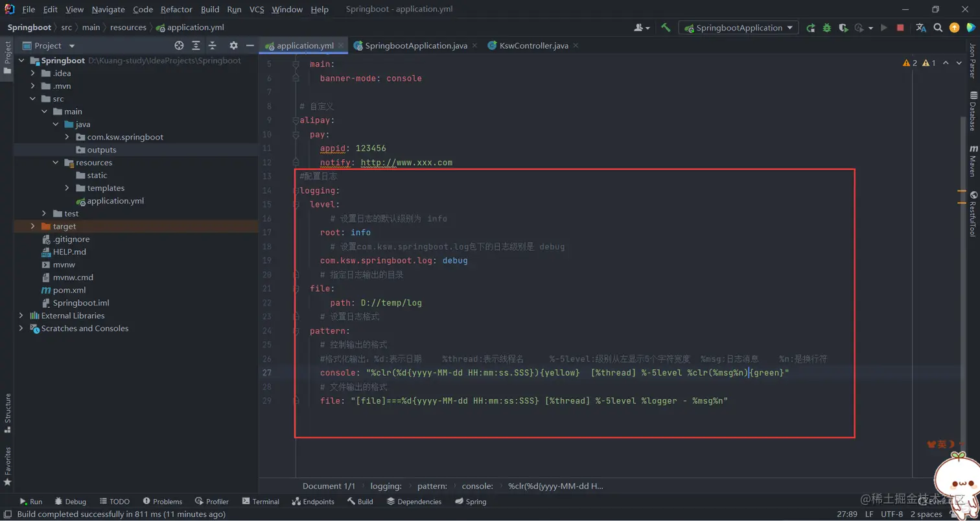Open the SpringbootApplication run configuration dropdown
The height and width of the screenshot is (521, 980).
(738, 28)
